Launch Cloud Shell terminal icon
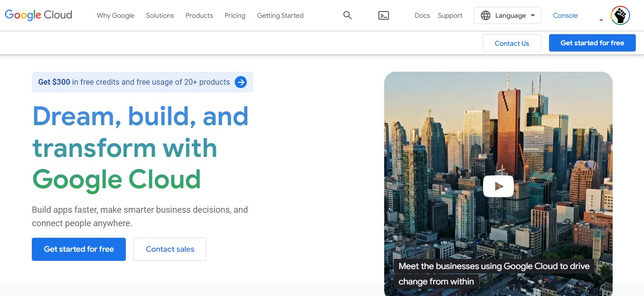 [x=384, y=15]
